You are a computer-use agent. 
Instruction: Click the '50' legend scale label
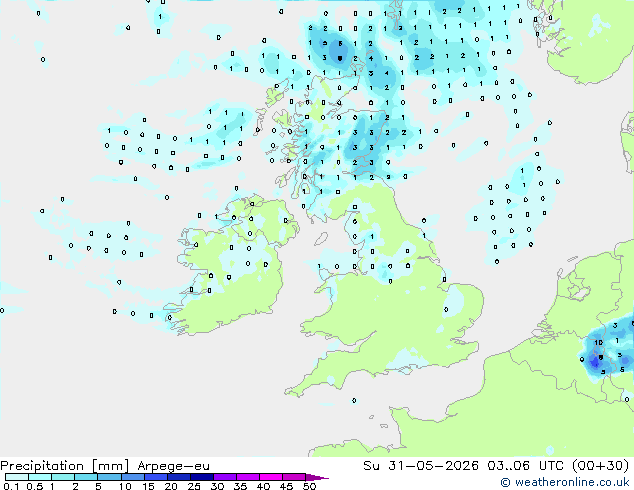click(x=309, y=486)
